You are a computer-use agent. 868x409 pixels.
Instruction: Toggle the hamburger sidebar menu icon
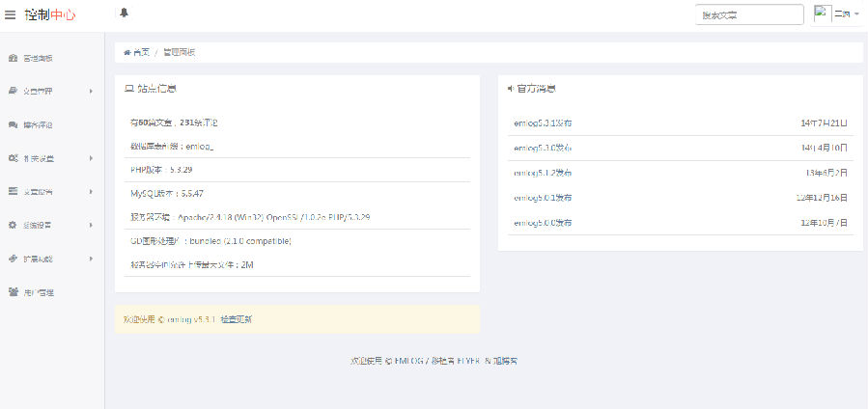click(11, 14)
